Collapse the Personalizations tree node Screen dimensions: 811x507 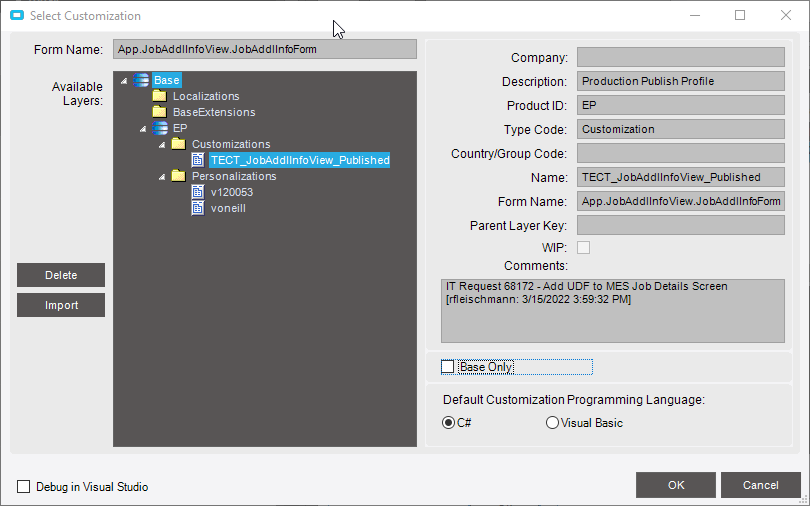click(x=162, y=176)
